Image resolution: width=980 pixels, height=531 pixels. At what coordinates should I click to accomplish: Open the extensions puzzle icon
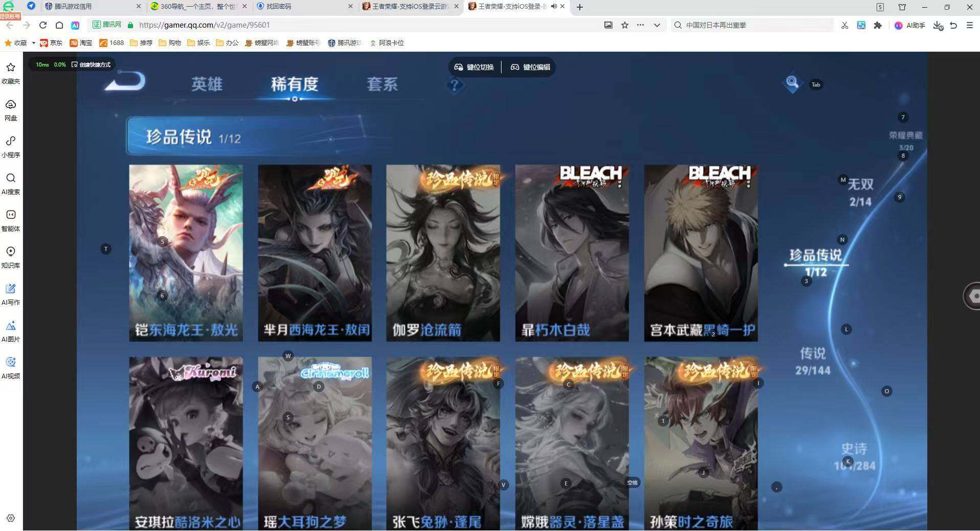[878, 25]
